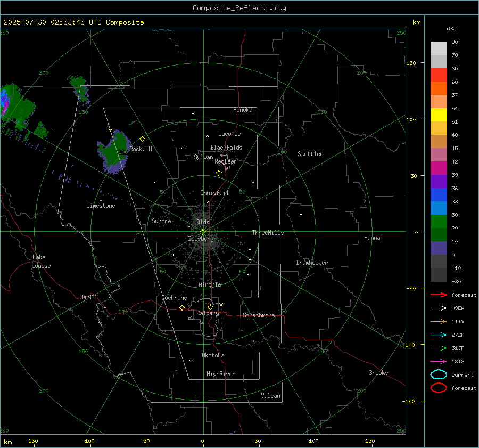The image size is (479, 448).
Task: Click the white 09EA arrow icon
Action: coord(439,308)
